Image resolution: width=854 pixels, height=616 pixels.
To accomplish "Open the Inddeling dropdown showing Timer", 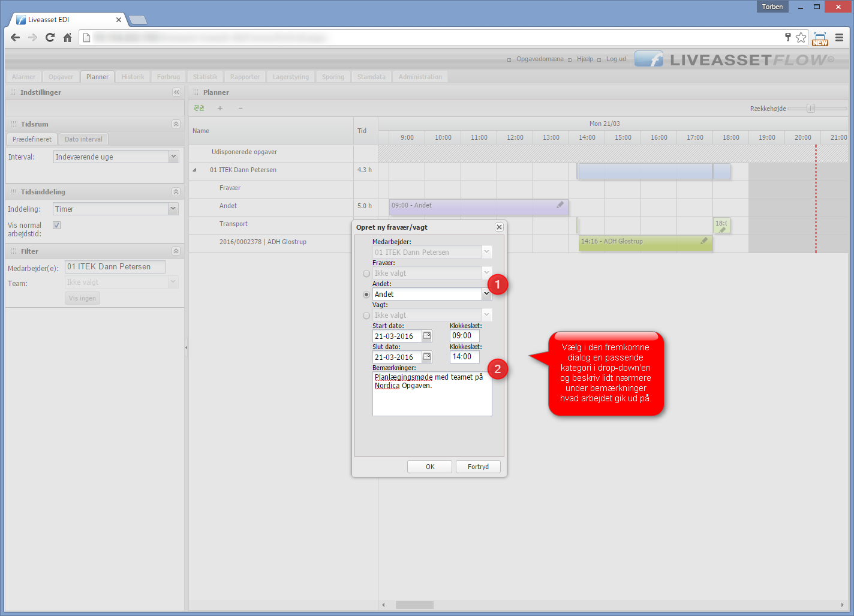I will [173, 209].
